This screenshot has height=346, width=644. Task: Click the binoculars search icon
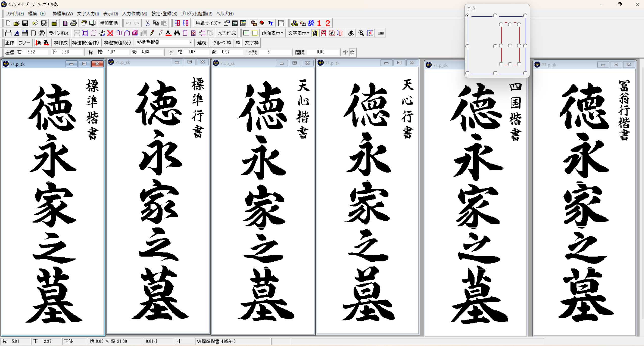point(177,33)
